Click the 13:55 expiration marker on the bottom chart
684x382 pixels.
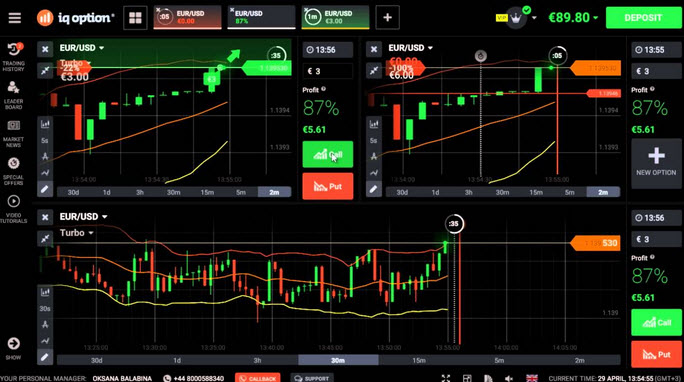point(447,348)
